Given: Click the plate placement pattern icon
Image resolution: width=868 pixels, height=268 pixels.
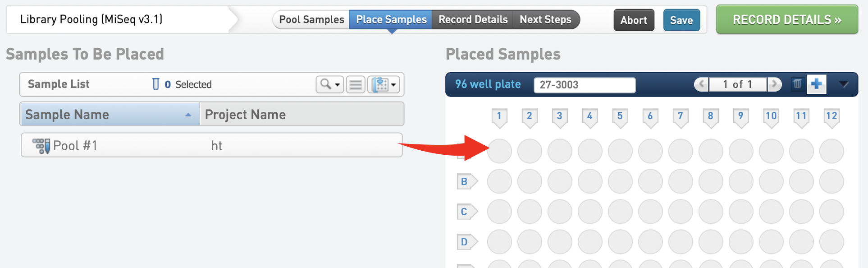Looking at the screenshot, I should (380, 84).
